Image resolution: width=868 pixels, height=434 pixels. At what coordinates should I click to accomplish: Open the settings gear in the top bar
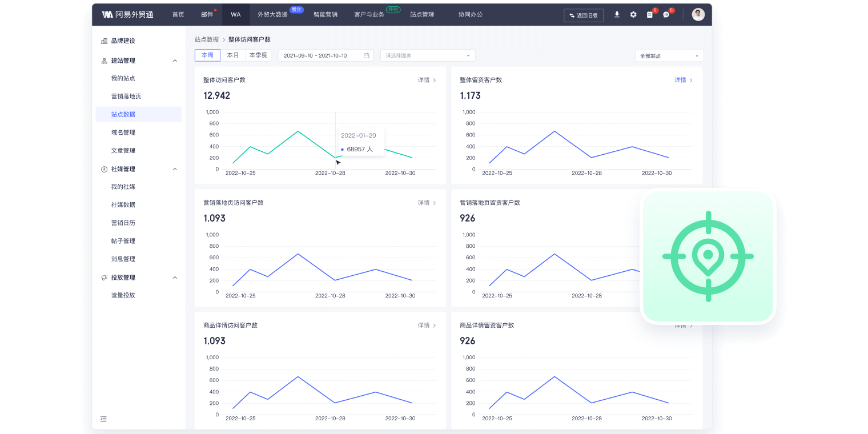tap(633, 15)
